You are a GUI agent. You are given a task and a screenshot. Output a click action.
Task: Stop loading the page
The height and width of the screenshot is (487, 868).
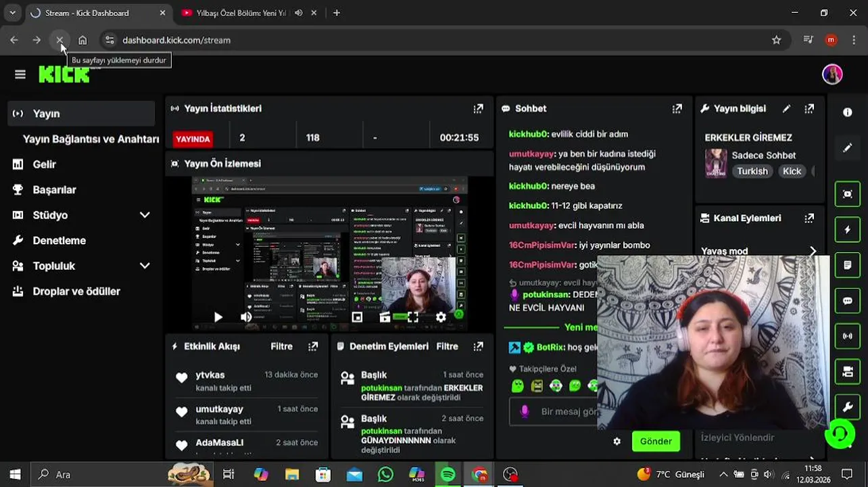(x=59, y=40)
